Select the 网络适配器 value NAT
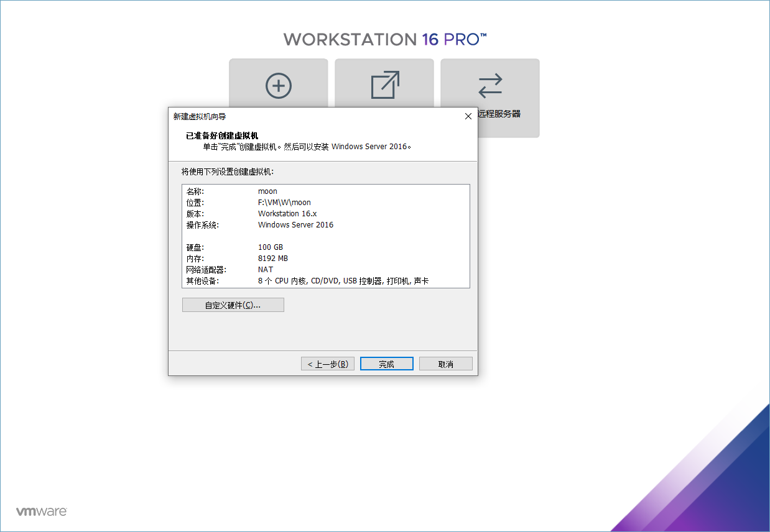This screenshot has height=532, width=770. click(266, 270)
